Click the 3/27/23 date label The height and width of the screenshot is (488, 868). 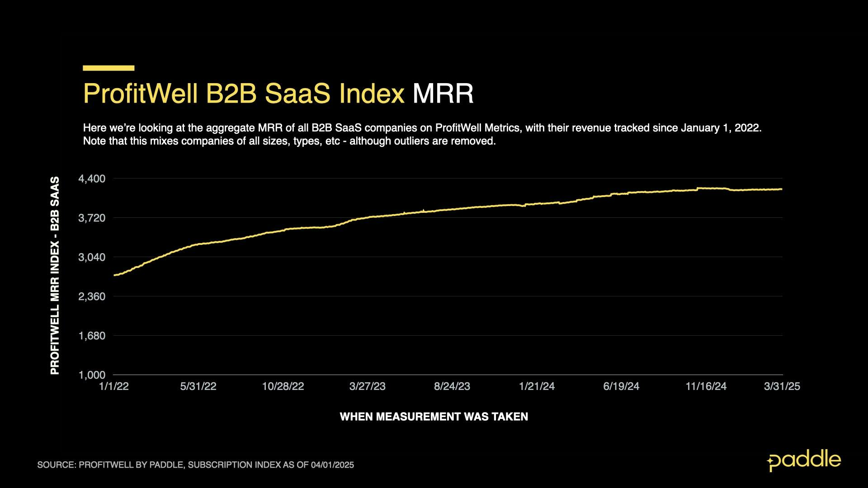[368, 386]
